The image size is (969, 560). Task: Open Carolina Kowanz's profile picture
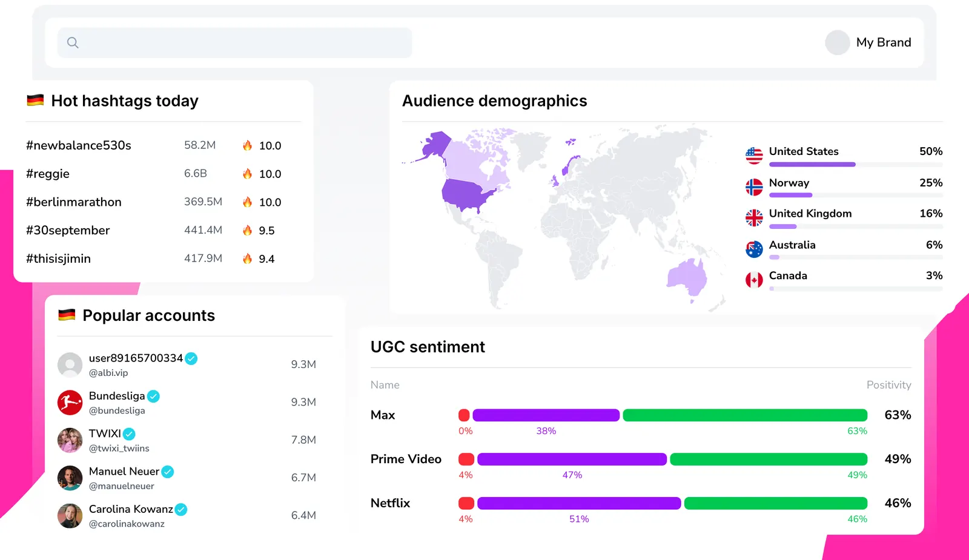(70, 516)
